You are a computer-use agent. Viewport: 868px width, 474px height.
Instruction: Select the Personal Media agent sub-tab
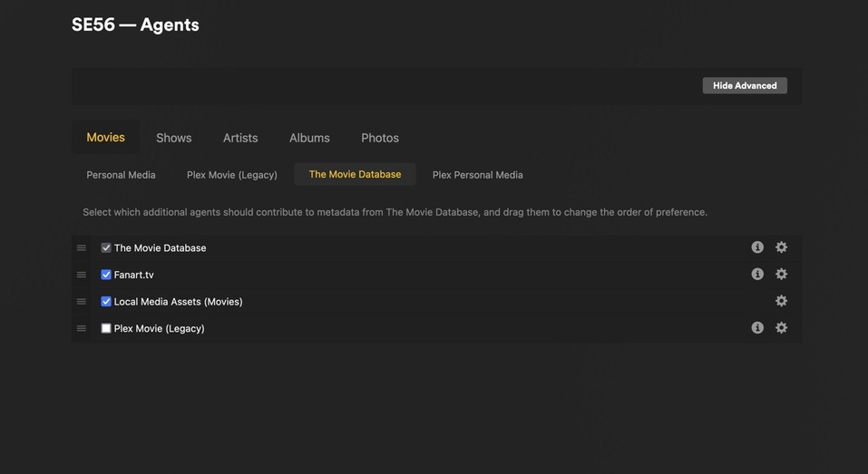(121, 175)
